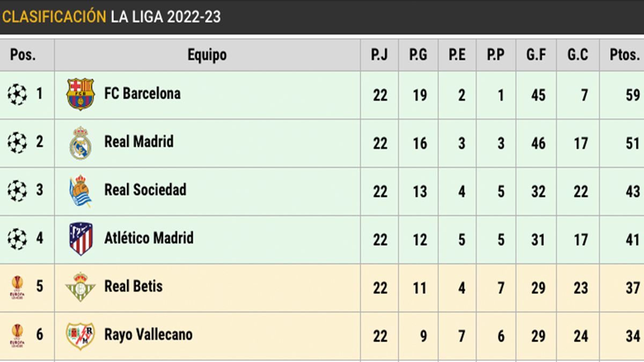Click the Clasificación La Liga 2022-23 title

coord(111,17)
